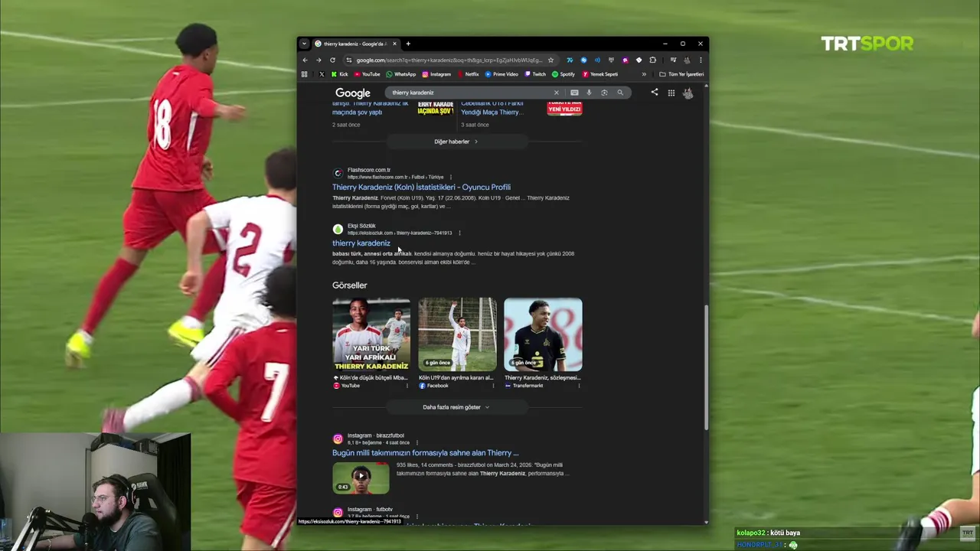The image size is (980, 551).
Task: Open a new tab with the plus button
Action: click(408, 44)
